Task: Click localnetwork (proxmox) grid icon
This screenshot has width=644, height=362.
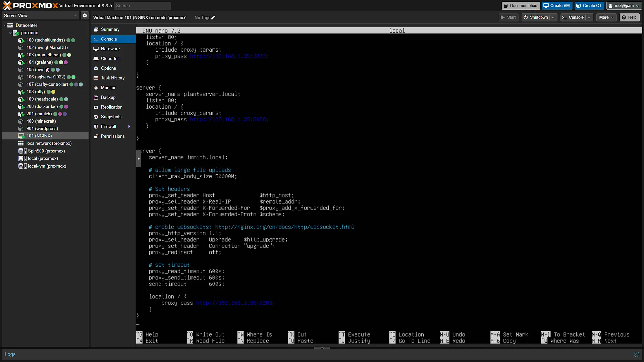Action: [21, 143]
